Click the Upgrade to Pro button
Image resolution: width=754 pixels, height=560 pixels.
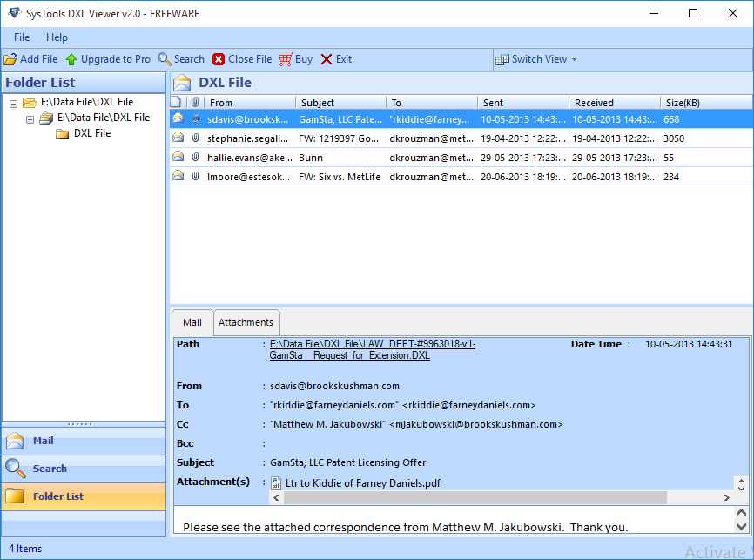click(108, 59)
